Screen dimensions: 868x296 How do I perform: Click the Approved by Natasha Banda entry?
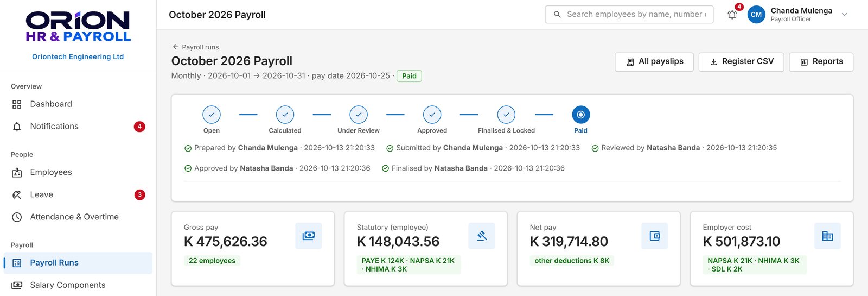277,168
